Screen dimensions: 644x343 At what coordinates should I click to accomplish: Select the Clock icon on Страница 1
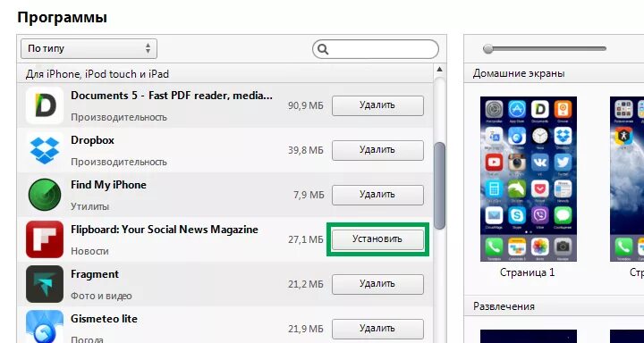pyautogui.click(x=539, y=136)
